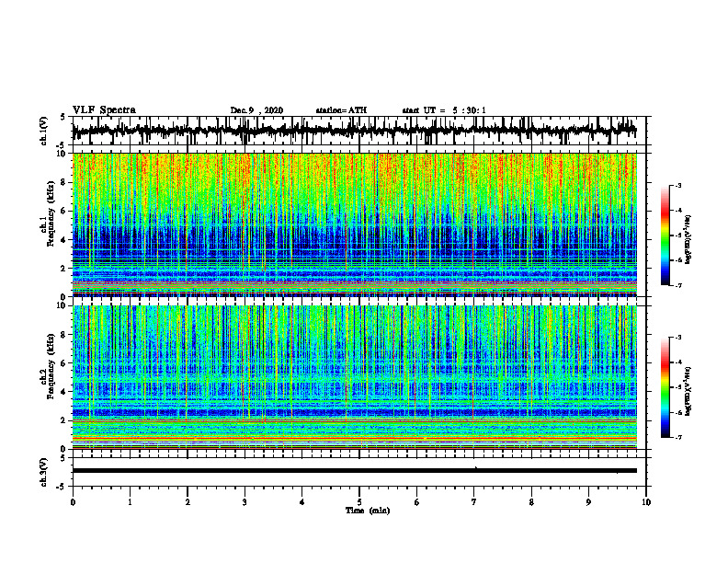
Task: Click the ch.3(V) axis label
Action: tap(44, 472)
